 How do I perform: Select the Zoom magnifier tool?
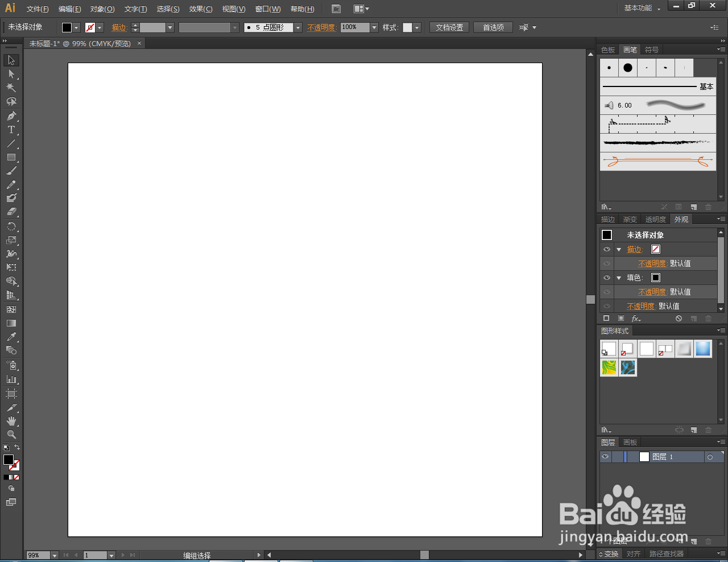coord(11,435)
